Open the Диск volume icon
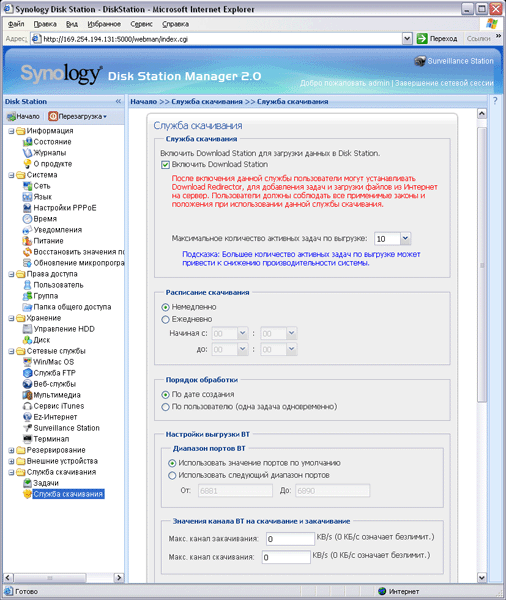506x600 pixels. coord(27,340)
